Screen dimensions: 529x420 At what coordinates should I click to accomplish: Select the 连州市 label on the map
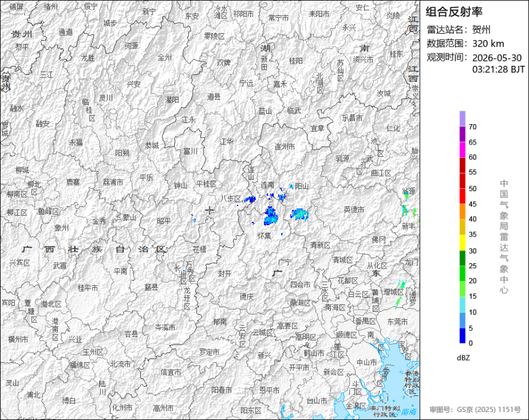(285, 147)
